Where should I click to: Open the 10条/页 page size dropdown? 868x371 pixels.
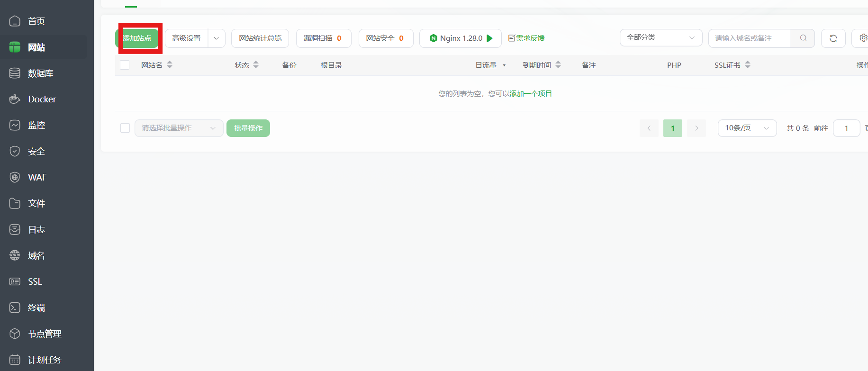click(747, 128)
